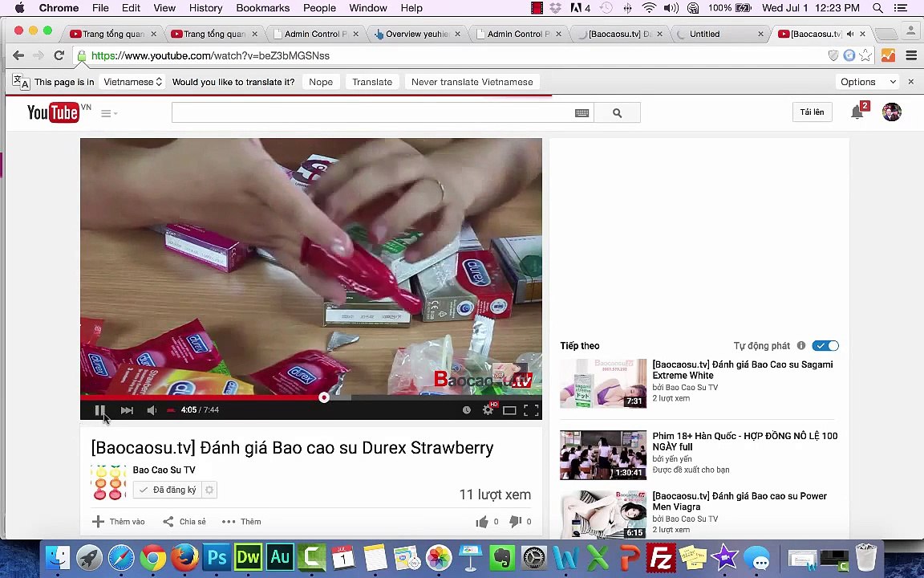This screenshot has height=578, width=924.
Task: Open Chrome's hamburger menu
Action: (911, 55)
